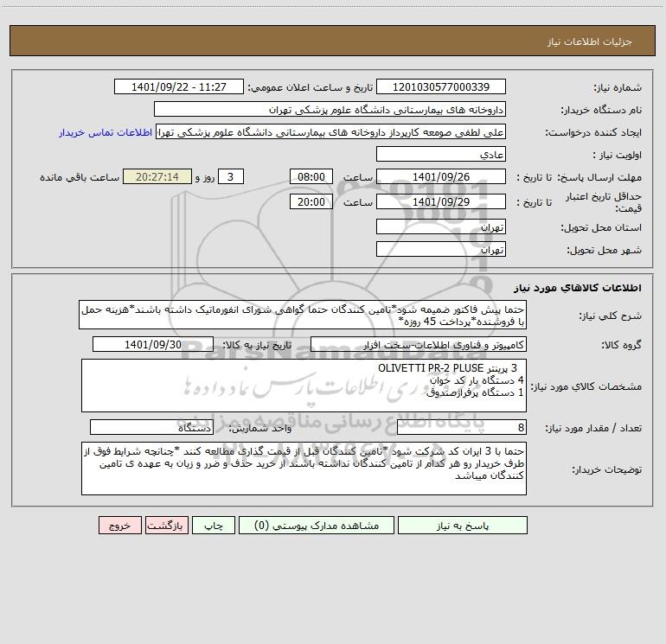Click the price validity date 1401/09/29

(x=441, y=202)
